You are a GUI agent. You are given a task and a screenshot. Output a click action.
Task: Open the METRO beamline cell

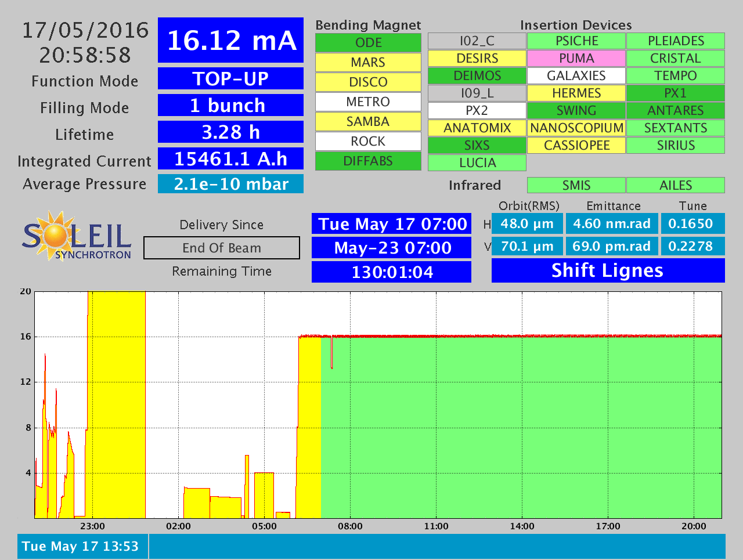[x=368, y=102]
